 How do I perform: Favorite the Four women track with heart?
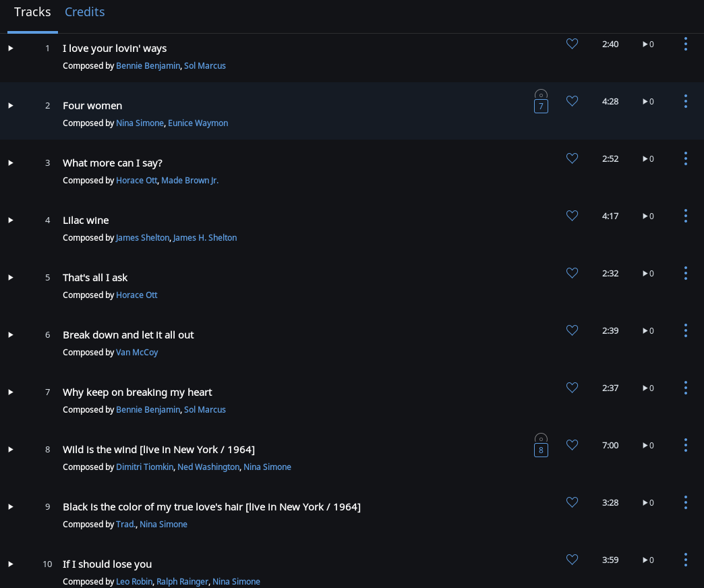pyautogui.click(x=572, y=101)
